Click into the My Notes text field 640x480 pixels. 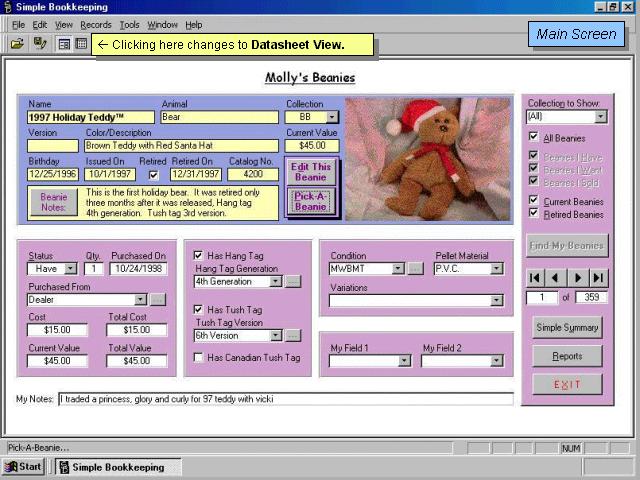pos(285,399)
